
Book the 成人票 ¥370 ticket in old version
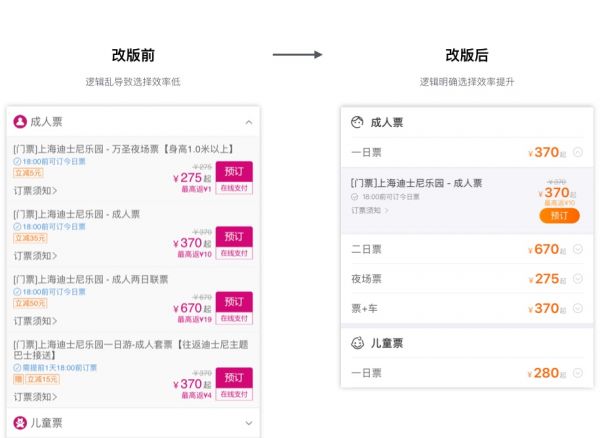234,236
